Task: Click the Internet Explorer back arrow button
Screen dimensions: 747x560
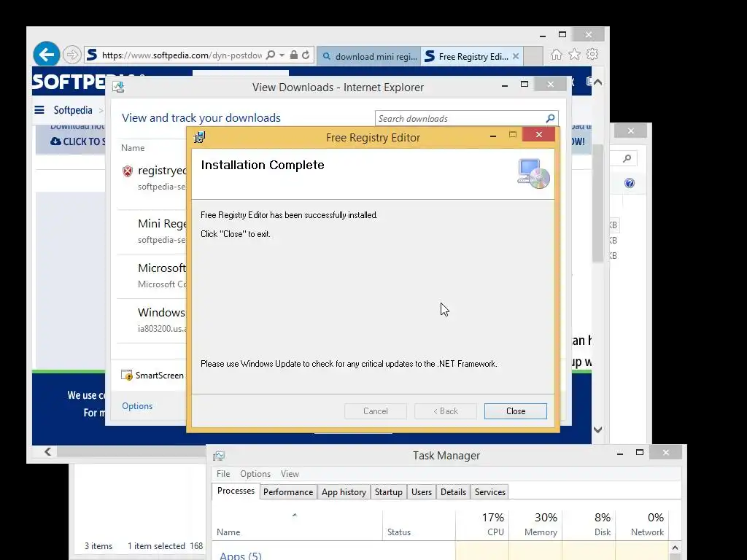Action: coord(46,55)
